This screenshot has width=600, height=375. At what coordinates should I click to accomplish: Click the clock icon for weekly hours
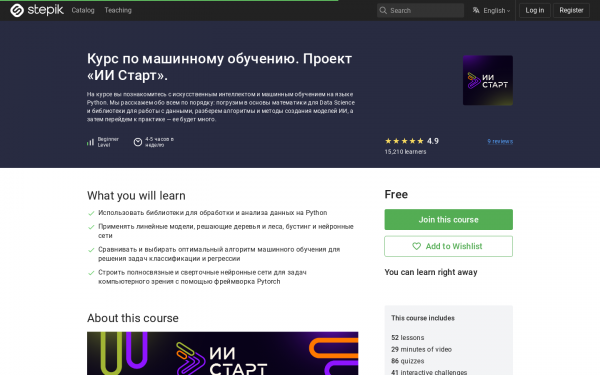138,142
